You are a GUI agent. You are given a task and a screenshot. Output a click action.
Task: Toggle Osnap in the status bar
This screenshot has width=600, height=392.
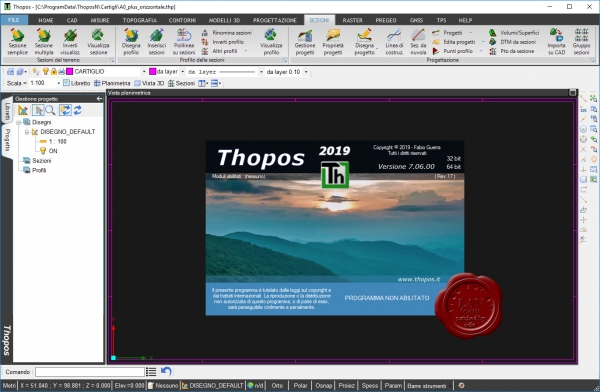[x=323, y=385]
